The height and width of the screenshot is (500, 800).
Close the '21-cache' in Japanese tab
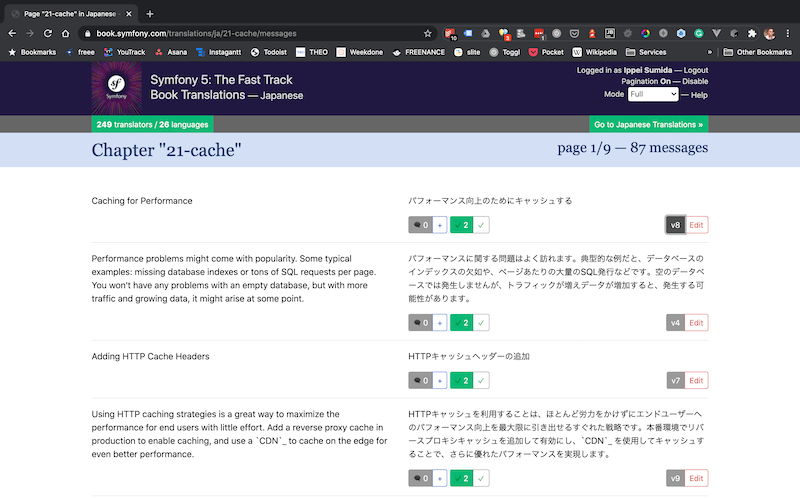129,14
